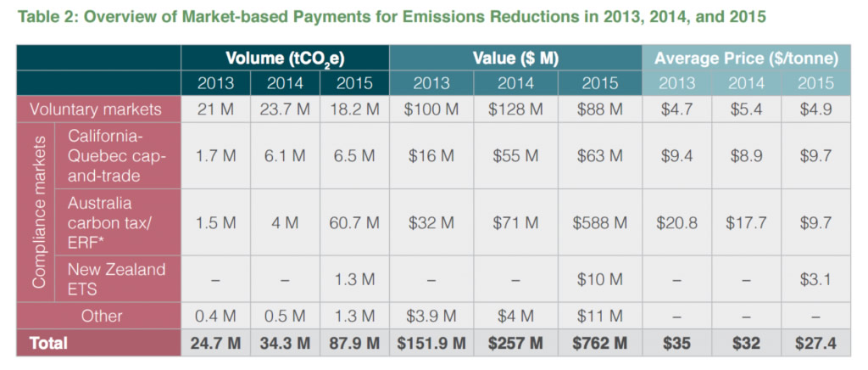The image size is (868, 370).
Task: Select the $762 M total value cell
Action: click(598, 344)
